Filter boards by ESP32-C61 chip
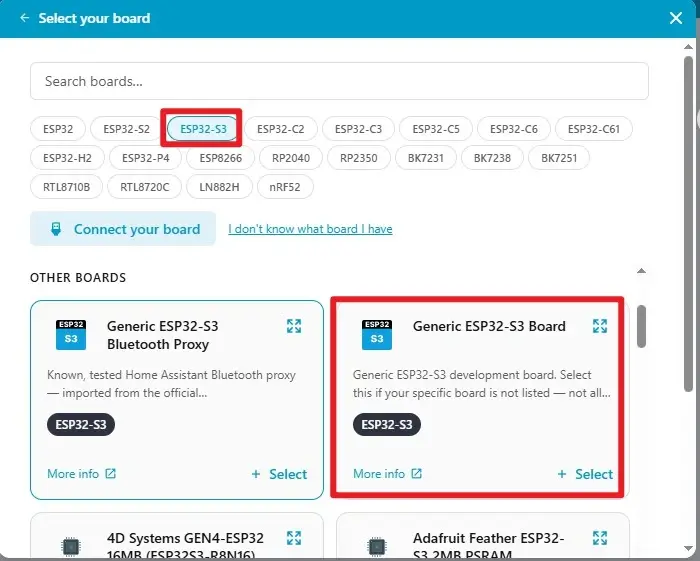 (594, 129)
